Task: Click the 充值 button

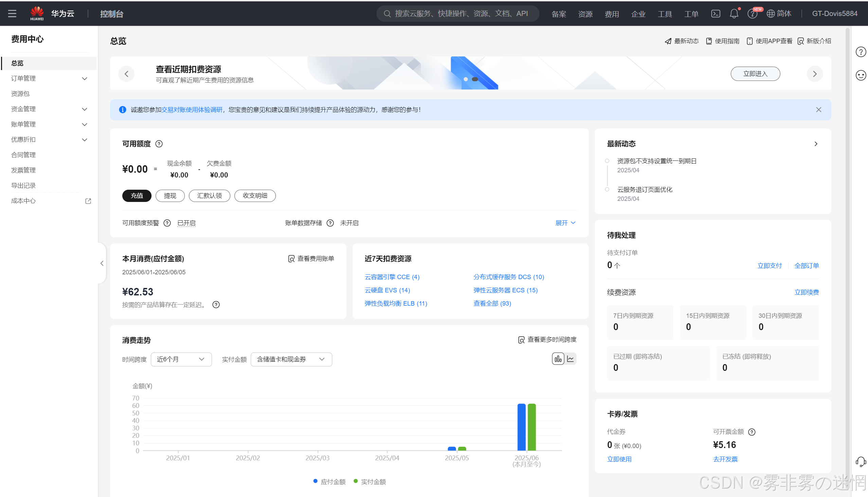Action: pos(137,195)
